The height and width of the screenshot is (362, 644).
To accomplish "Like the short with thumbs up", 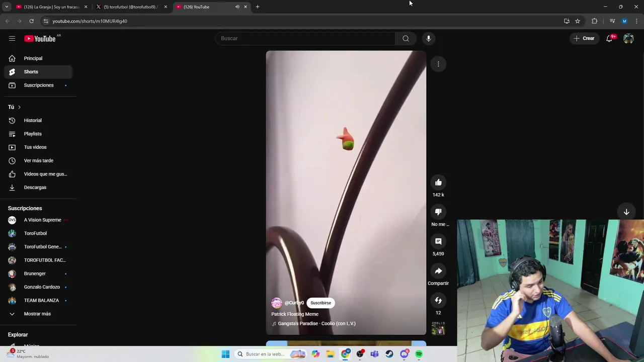I will click(438, 182).
